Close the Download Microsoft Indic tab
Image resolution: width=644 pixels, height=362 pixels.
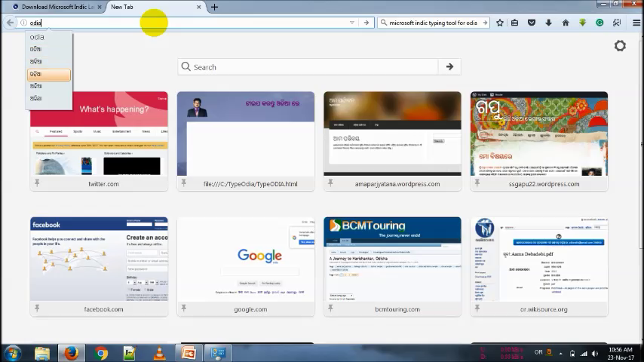point(100,7)
